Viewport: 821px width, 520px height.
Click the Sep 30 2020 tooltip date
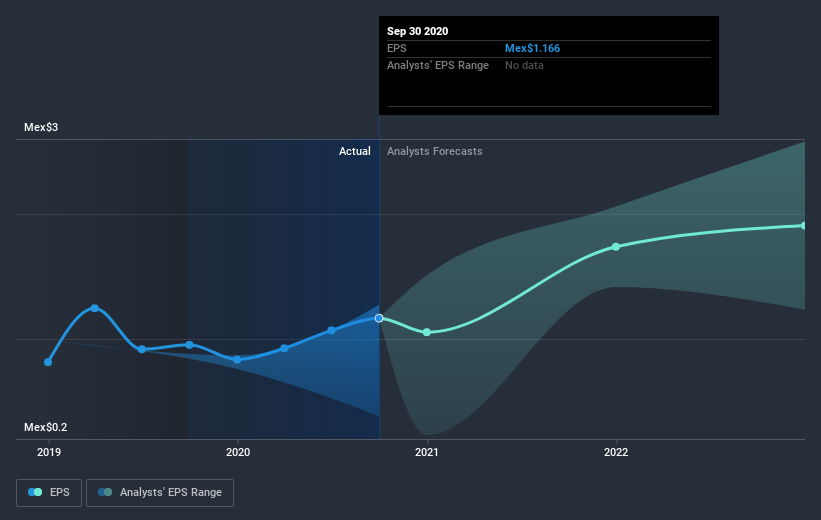(417, 31)
